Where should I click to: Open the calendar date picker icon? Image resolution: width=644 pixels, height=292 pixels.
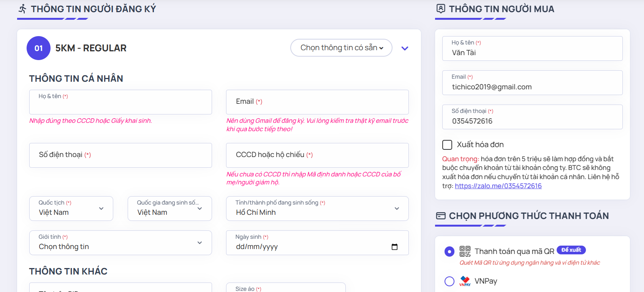tap(394, 247)
